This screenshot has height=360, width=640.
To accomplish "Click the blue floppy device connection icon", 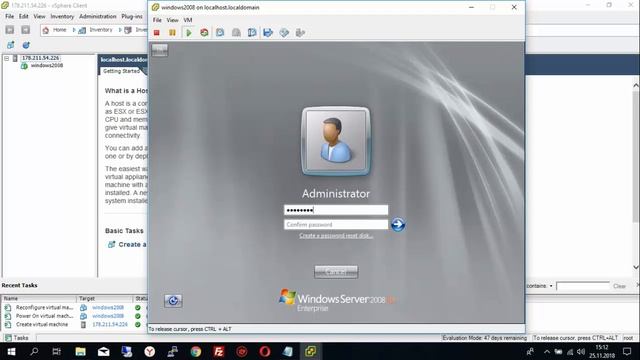I will tap(268, 33).
